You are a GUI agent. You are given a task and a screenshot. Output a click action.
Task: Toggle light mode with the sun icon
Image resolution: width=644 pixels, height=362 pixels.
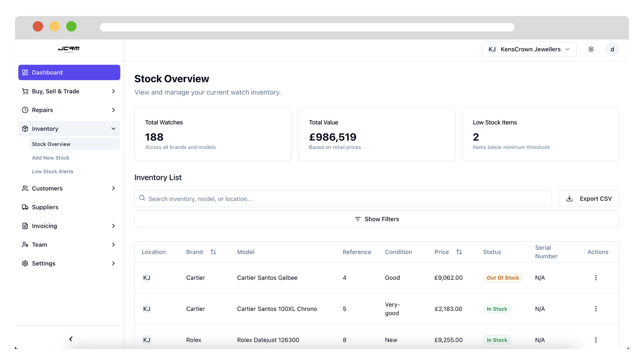pos(591,49)
